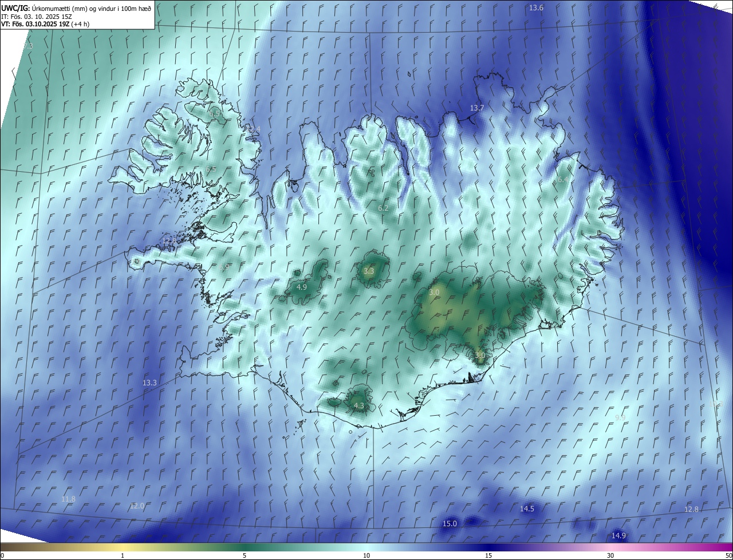Click the colorbar tick label 5
The image size is (733, 560).
(x=245, y=555)
